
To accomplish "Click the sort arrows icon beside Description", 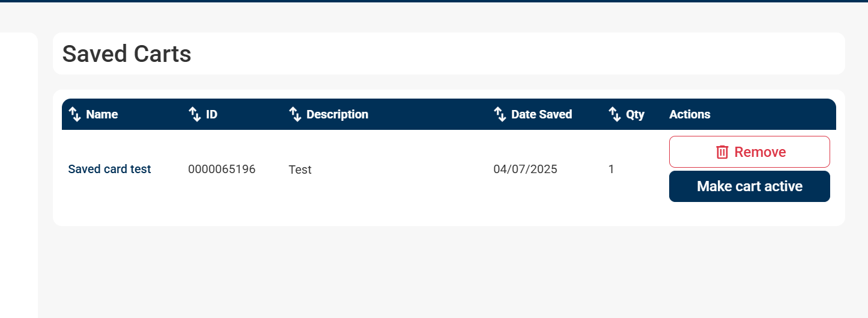I will (295, 114).
